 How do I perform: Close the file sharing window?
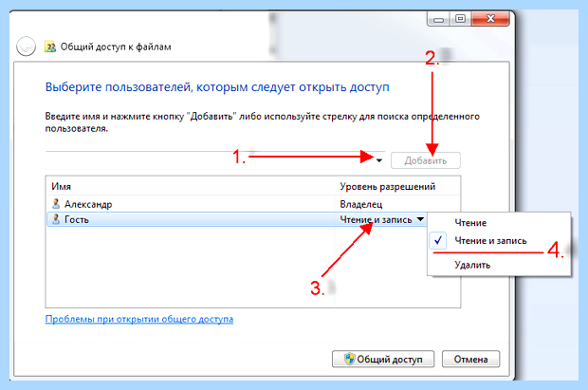(490, 19)
